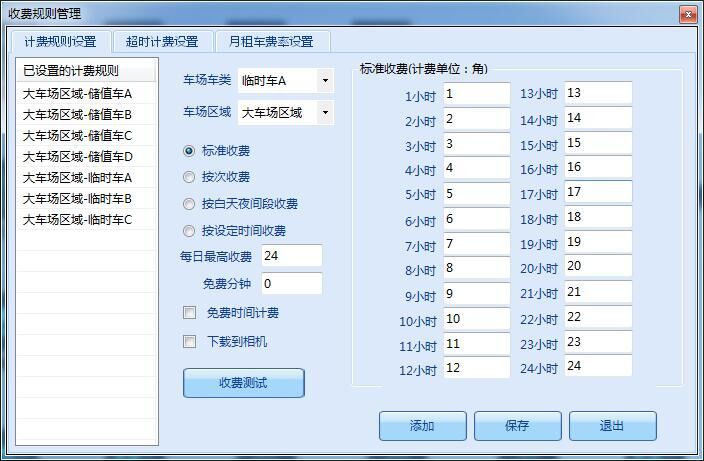Image resolution: width=704 pixels, height=461 pixels.
Task: Expand the 车场区域 dropdown
Action: tap(325, 113)
